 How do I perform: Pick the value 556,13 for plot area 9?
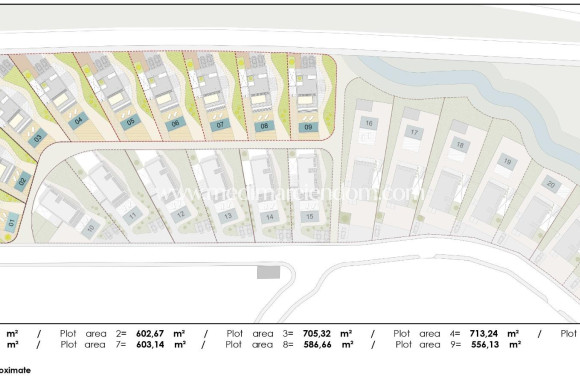(485, 345)
